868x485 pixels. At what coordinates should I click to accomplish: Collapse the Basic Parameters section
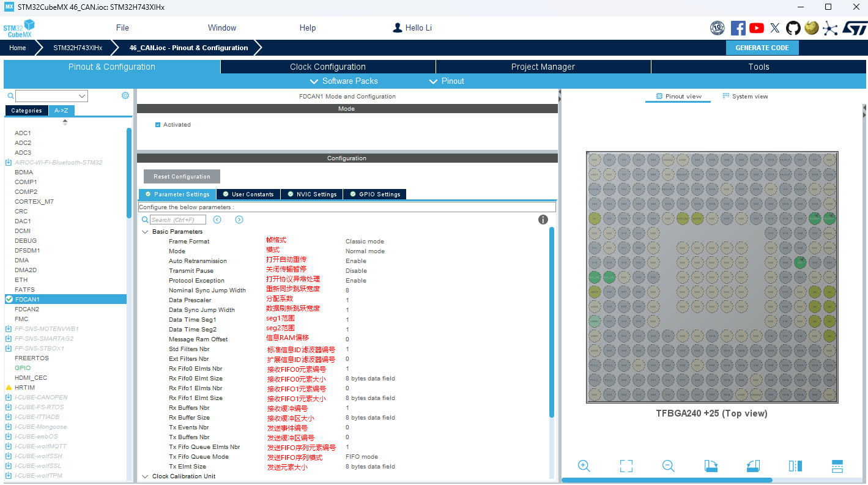[145, 232]
